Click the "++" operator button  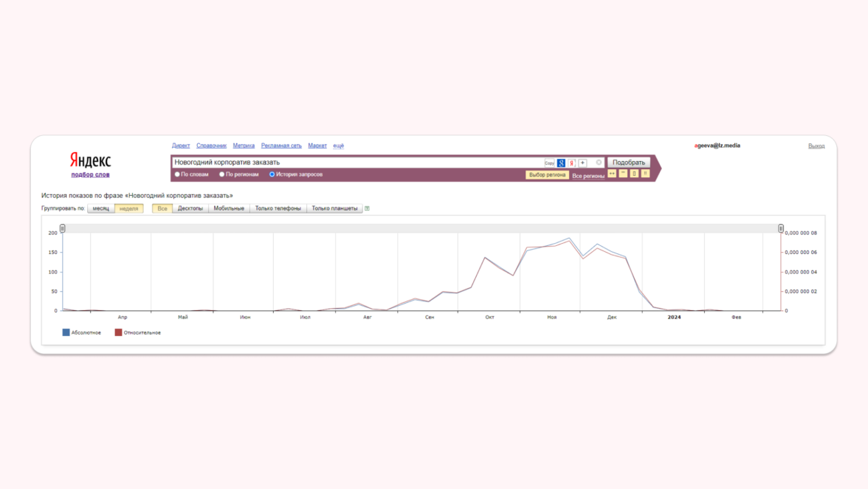pos(612,174)
